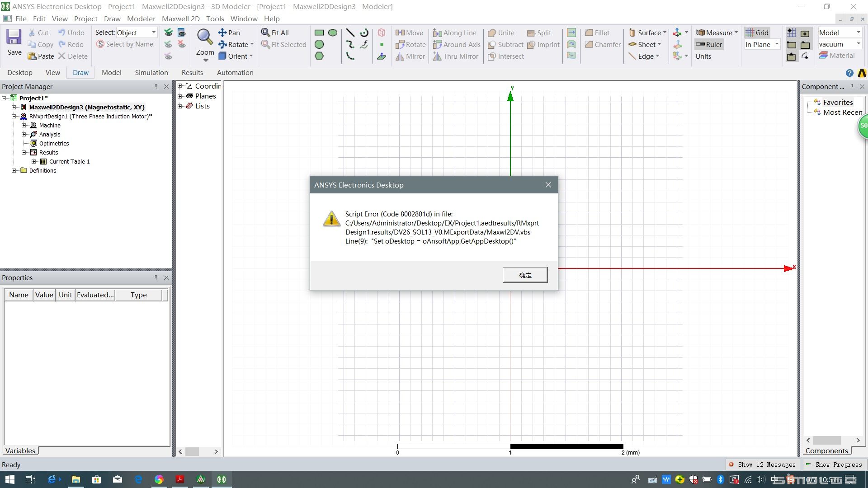Click the Save icon in ribbon

click(14, 37)
